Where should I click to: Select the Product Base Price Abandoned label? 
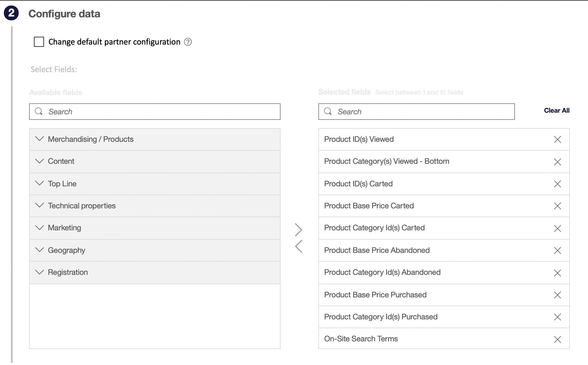click(377, 250)
